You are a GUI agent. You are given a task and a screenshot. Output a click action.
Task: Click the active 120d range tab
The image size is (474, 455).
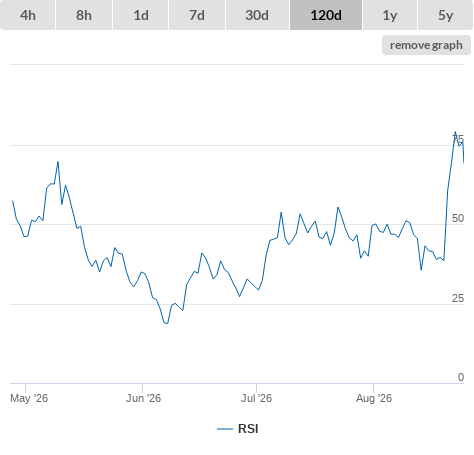pos(326,15)
